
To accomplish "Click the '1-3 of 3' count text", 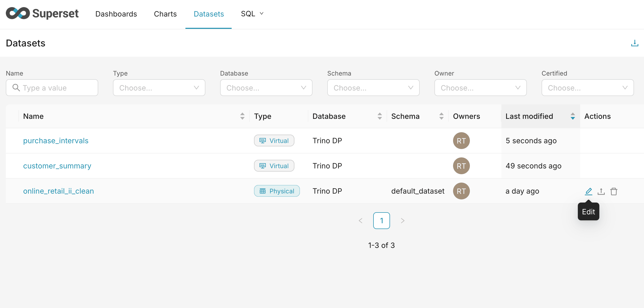I will pyautogui.click(x=381, y=245).
